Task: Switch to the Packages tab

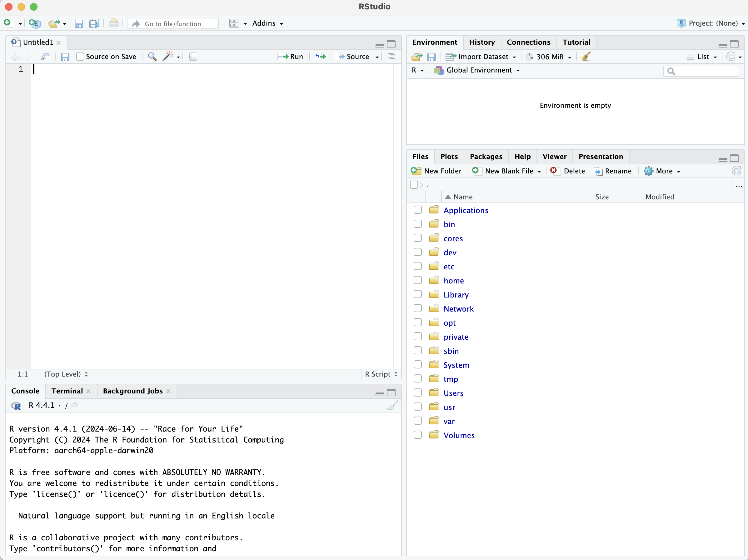Action: [x=486, y=157]
